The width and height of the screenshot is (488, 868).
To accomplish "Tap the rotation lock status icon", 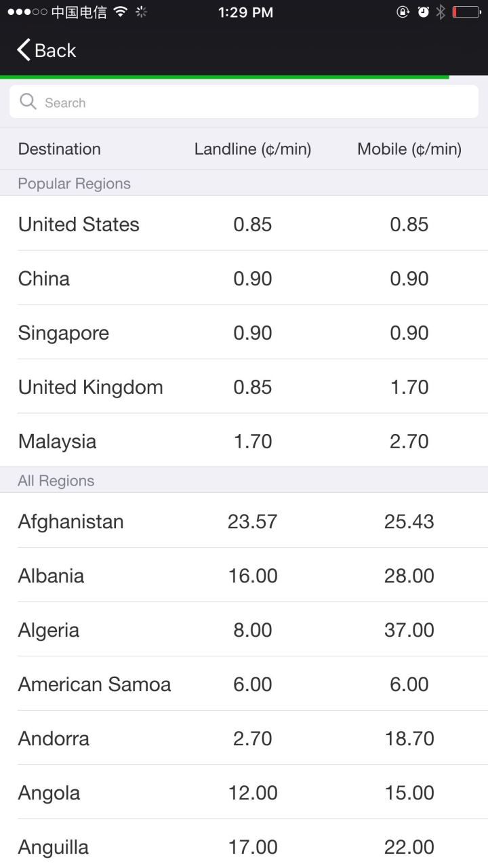I will (x=403, y=12).
